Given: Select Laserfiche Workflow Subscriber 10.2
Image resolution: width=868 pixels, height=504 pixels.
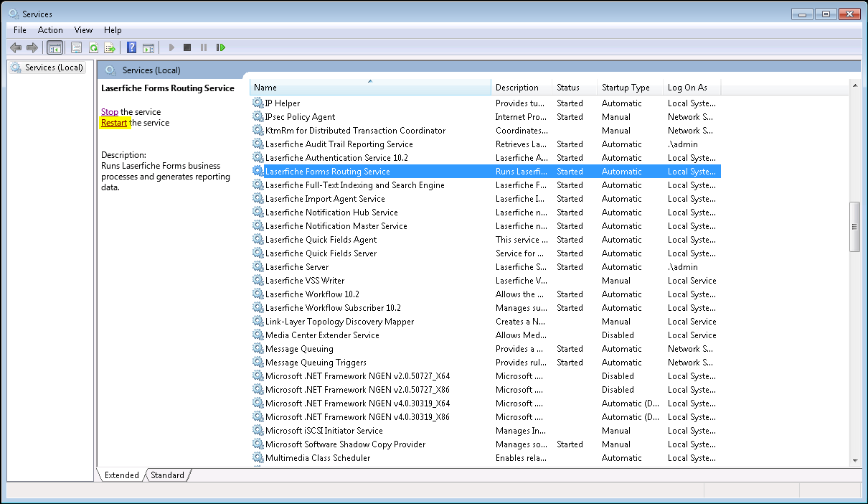Looking at the screenshot, I should click(x=334, y=308).
